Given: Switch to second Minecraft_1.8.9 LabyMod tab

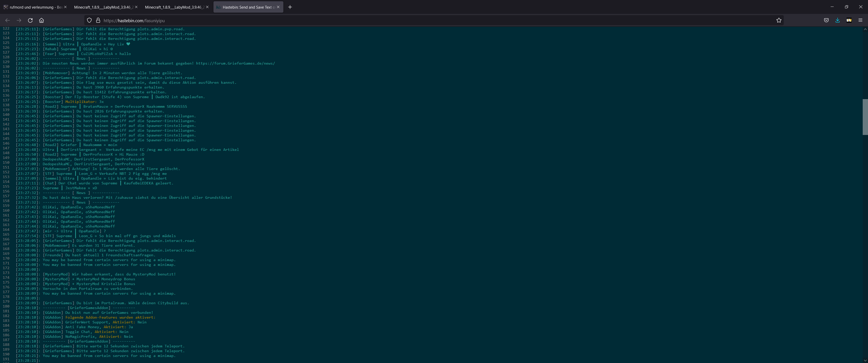Looking at the screenshot, I should pos(177,7).
